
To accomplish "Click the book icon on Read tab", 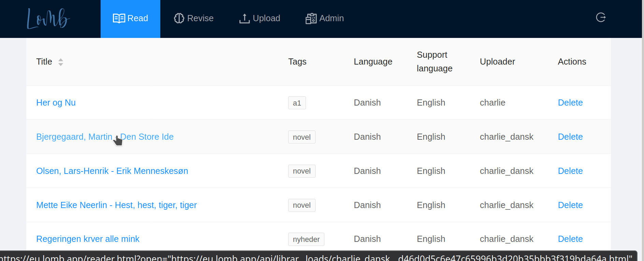I will point(119,18).
